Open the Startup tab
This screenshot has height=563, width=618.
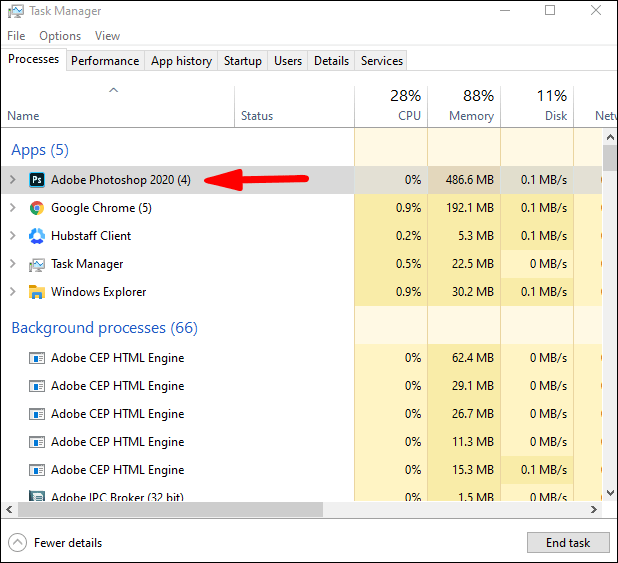click(243, 61)
